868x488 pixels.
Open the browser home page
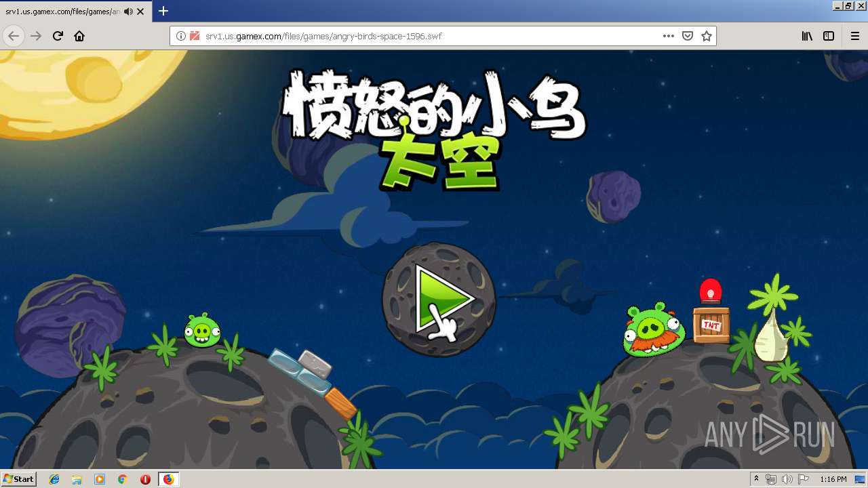pyautogui.click(x=79, y=36)
